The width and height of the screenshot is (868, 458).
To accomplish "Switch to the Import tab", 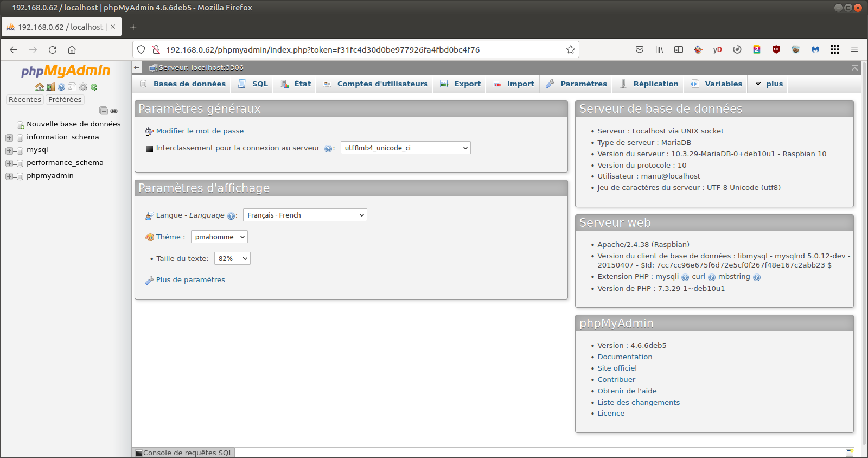I will 513,84.
